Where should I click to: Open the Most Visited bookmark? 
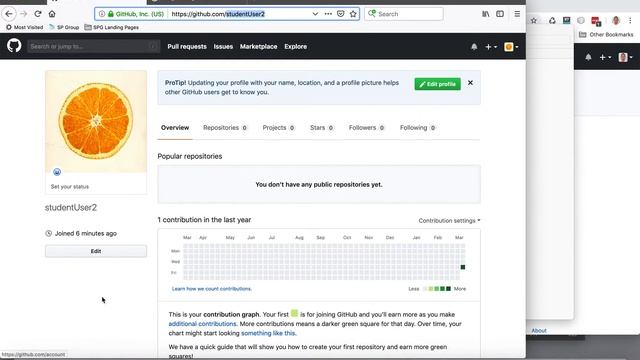[24, 27]
